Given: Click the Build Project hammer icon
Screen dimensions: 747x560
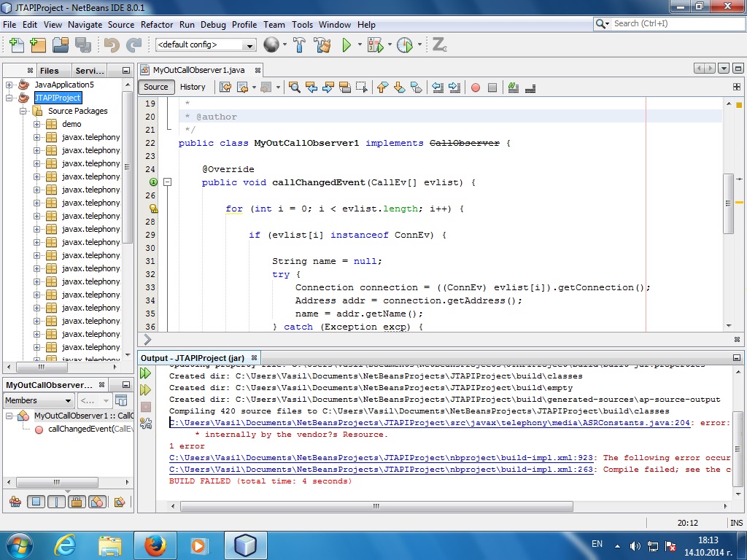Looking at the screenshot, I should 299,45.
